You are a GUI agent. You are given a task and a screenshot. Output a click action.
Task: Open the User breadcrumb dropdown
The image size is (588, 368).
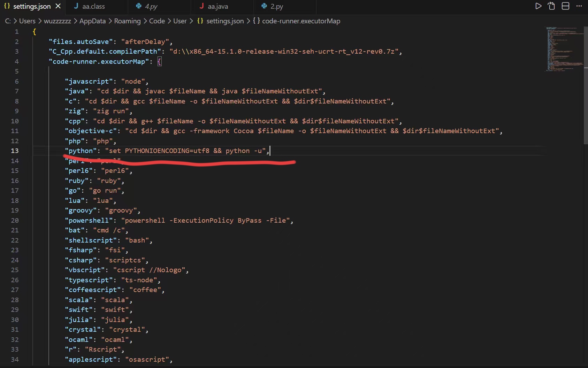180,21
